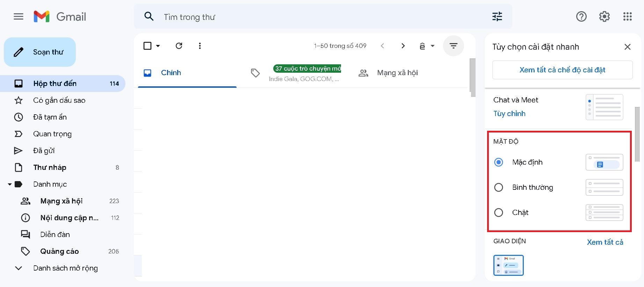Open the More options three-dot menu
This screenshot has width=644, height=287.
pos(200,46)
